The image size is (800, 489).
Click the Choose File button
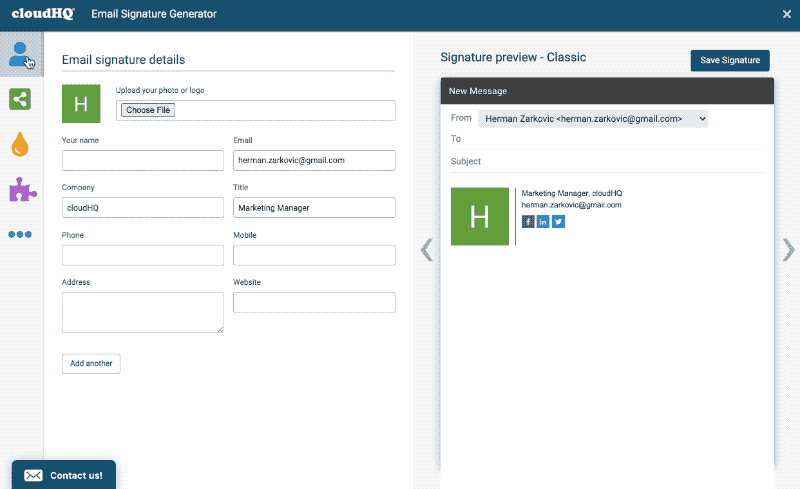148,110
